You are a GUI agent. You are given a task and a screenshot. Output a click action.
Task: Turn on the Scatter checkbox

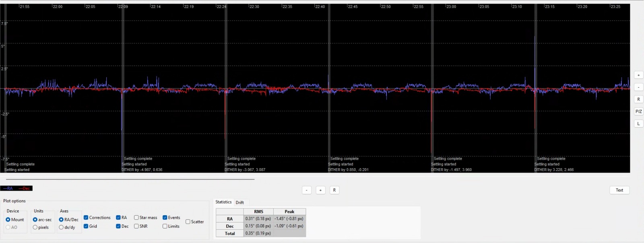pyautogui.click(x=188, y=222)
